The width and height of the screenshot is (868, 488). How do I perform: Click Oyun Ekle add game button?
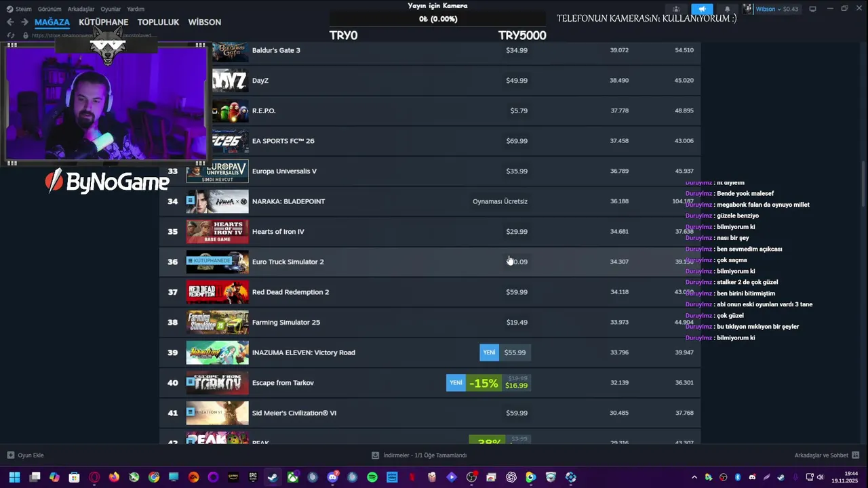[25, 455]
